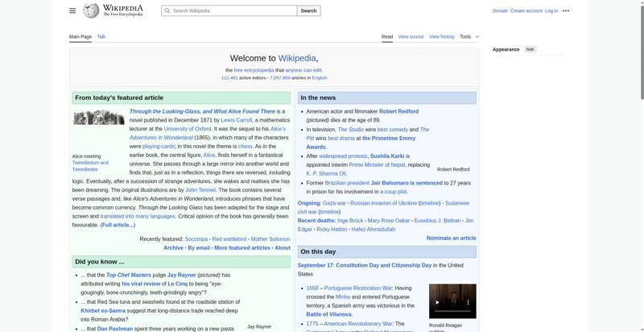Open the John Tenniel link
The width and height of the screenshot is (644, 332).
coord(200,190)
